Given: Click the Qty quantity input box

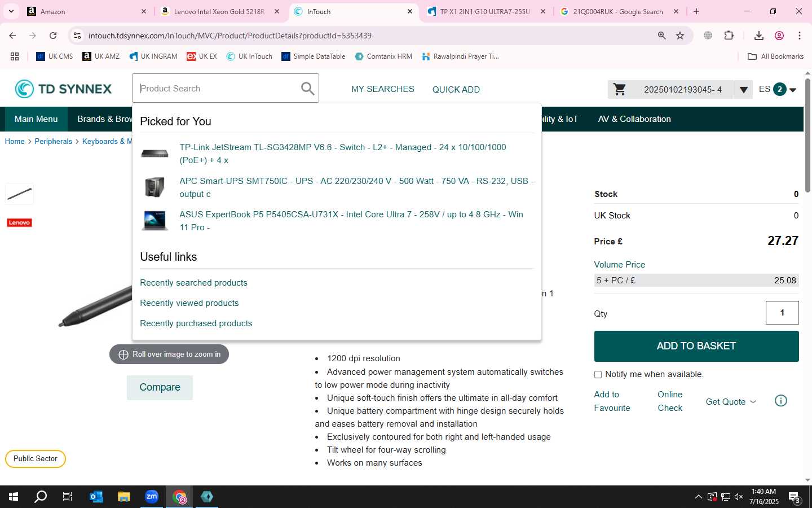Looking at the screenshot, I should tap(782, 313).
